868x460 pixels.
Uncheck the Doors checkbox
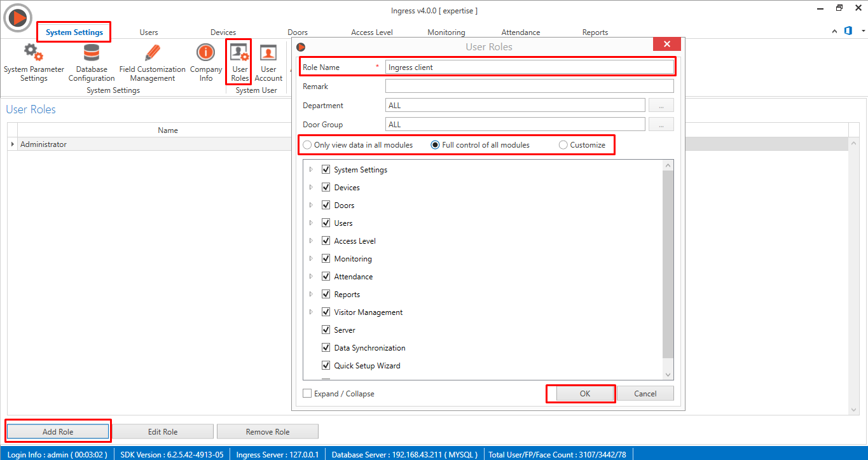(326, 206)
